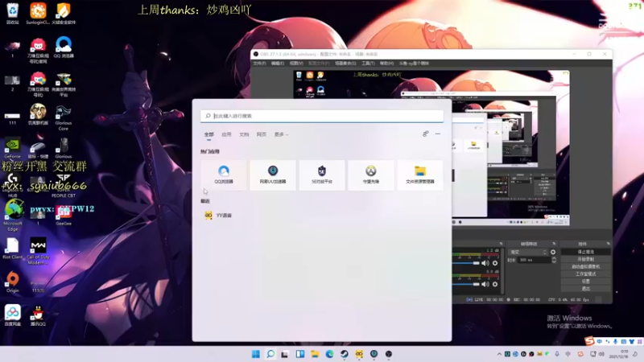Click 开始录制 button in OBS

(586, 259)
